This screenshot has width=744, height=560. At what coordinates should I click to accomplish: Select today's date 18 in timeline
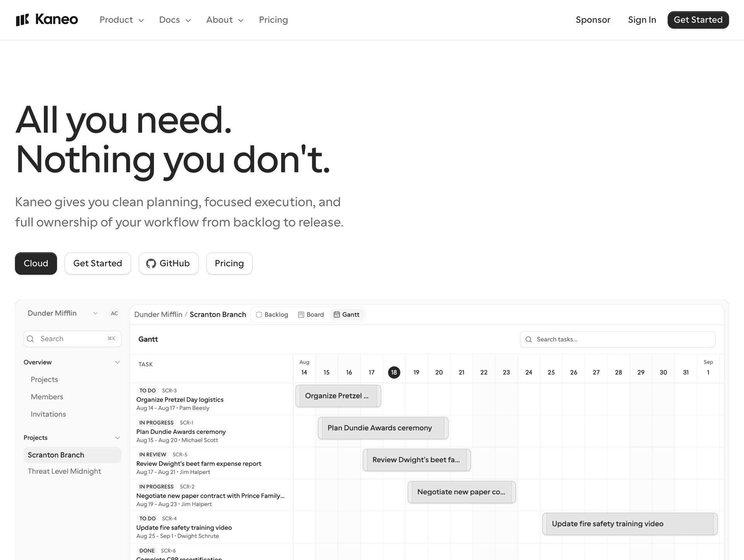394,372
